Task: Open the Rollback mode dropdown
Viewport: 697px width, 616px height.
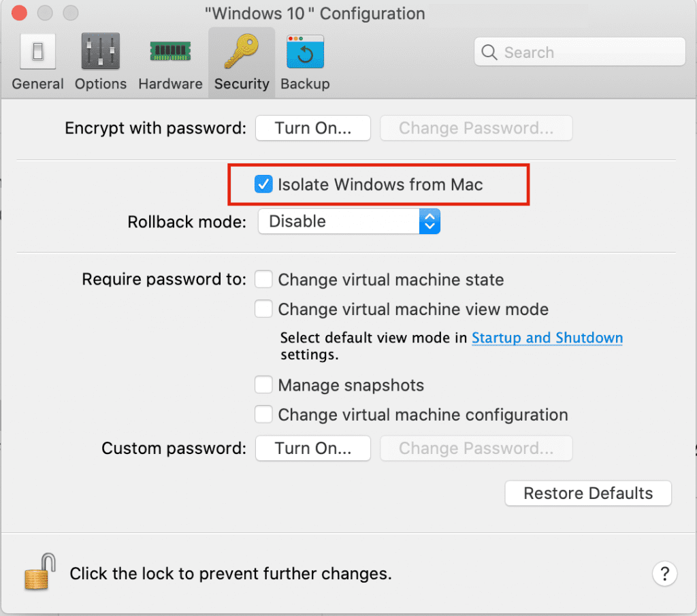Action: [x=348, y=221]
